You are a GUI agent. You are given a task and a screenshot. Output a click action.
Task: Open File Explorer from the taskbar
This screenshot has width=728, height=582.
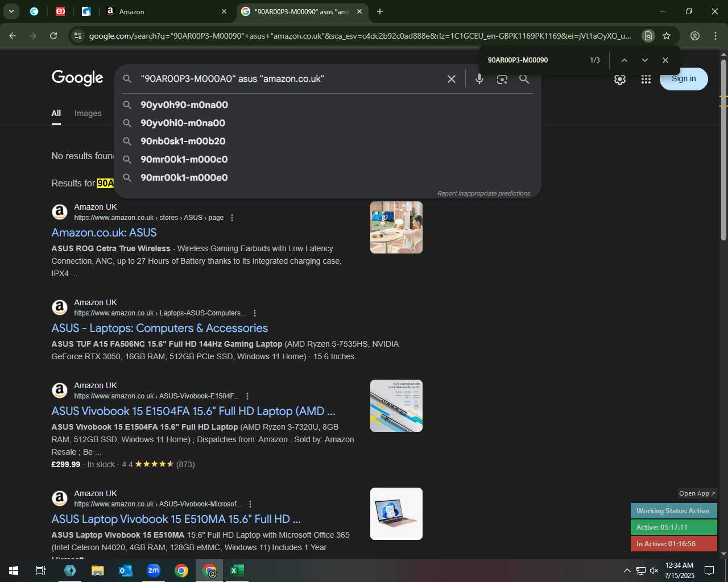[98, 571]
